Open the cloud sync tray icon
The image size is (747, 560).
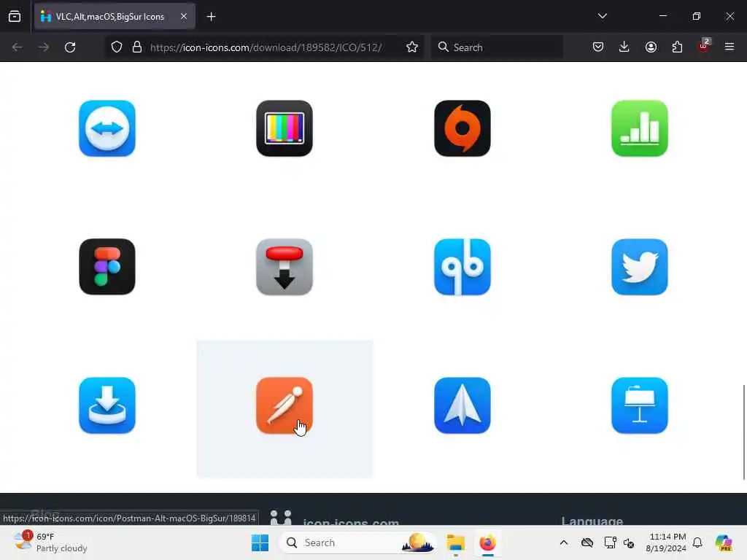click(587, 542)
